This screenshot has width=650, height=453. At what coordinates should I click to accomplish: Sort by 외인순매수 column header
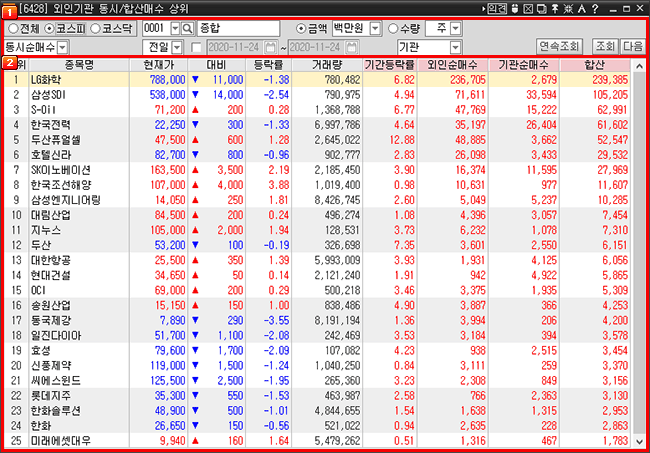[452, 65]
